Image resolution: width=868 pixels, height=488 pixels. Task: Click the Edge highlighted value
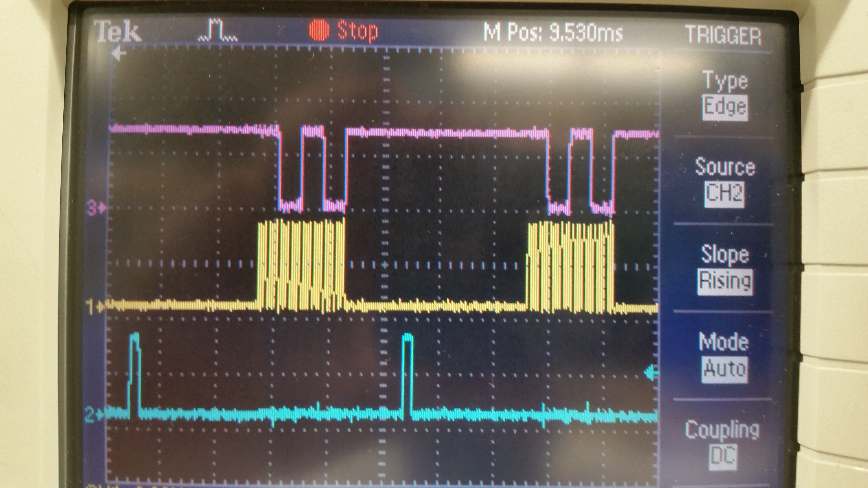click(x=725, y=108)
